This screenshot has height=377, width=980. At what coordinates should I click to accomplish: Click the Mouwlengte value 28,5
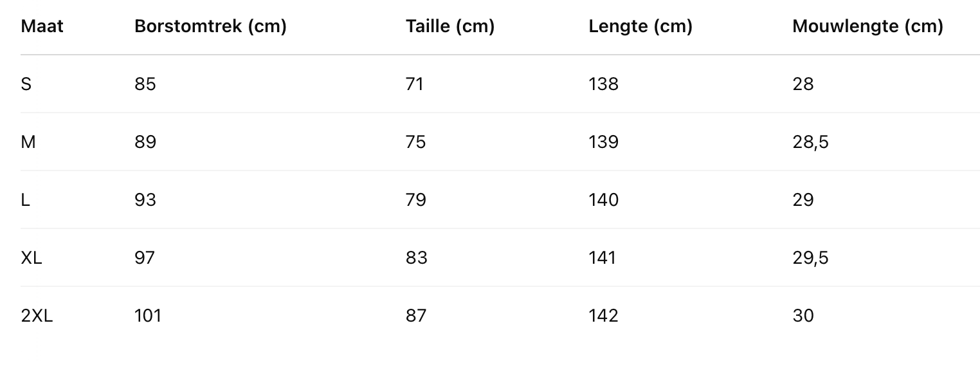810,142
